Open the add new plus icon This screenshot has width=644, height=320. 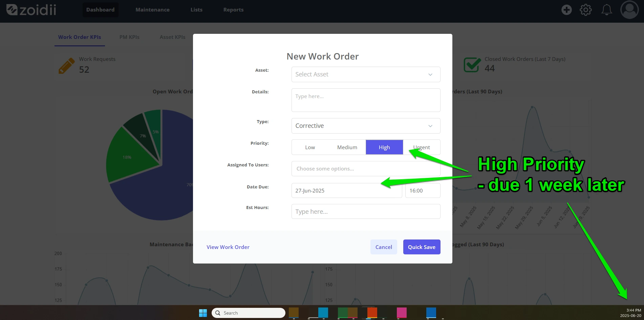pyautogui.click(x=566, y=10)
